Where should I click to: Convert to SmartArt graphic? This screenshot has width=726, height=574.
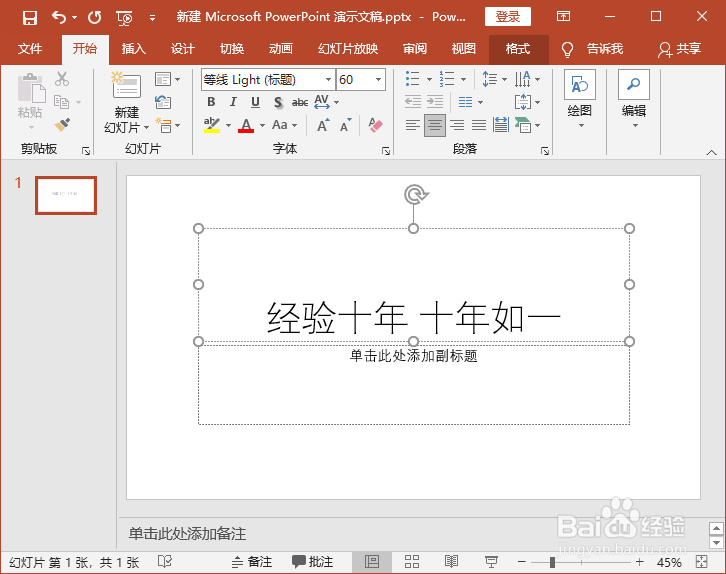click(527, 125)
